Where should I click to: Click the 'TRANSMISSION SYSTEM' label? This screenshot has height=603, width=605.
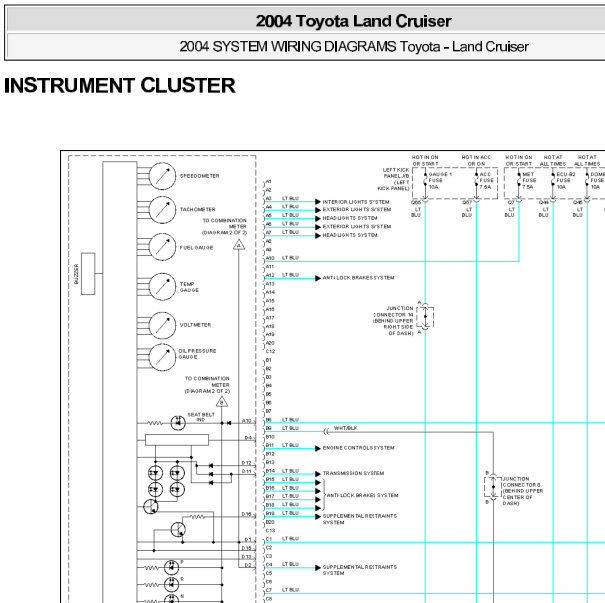tap(353, 473)
